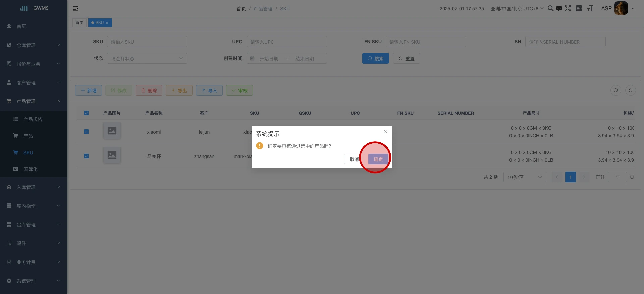Select 产品规格 in the sidebar

point(33,119)
